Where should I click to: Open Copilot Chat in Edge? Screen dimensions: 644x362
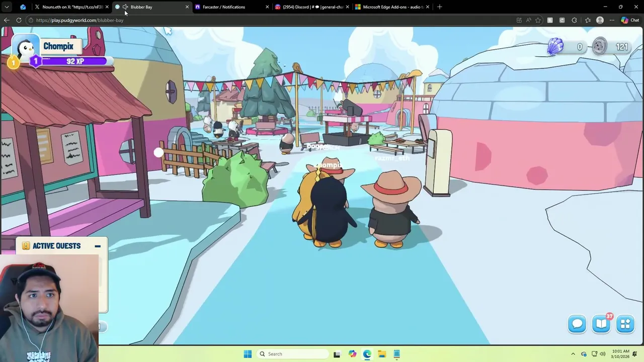tap(630, 20)
